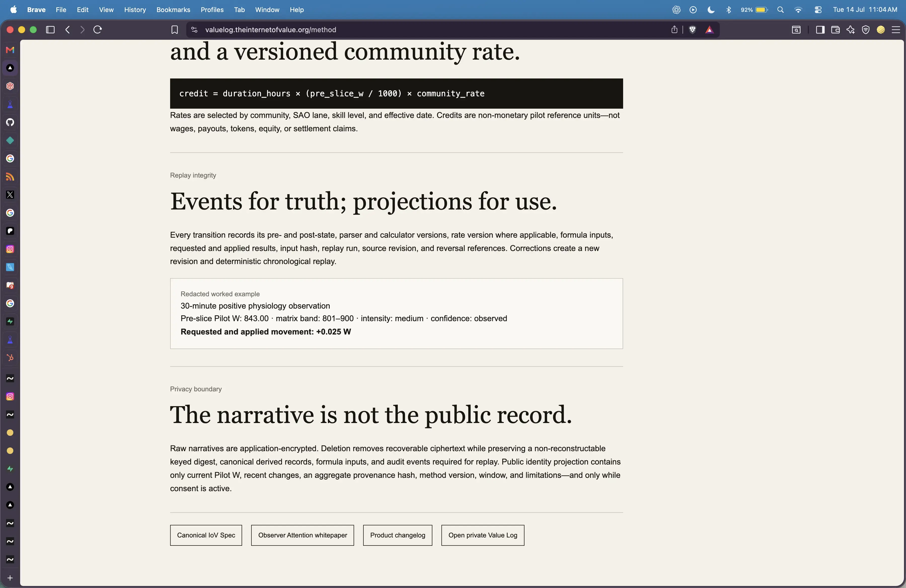The height and width of the screenshot is (588, 906).
Task: Open the Window menu
Action: (x=267, y=10)
